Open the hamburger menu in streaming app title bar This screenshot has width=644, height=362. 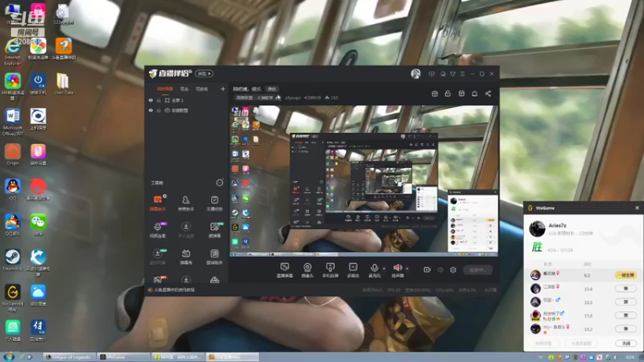click(462, 74)
